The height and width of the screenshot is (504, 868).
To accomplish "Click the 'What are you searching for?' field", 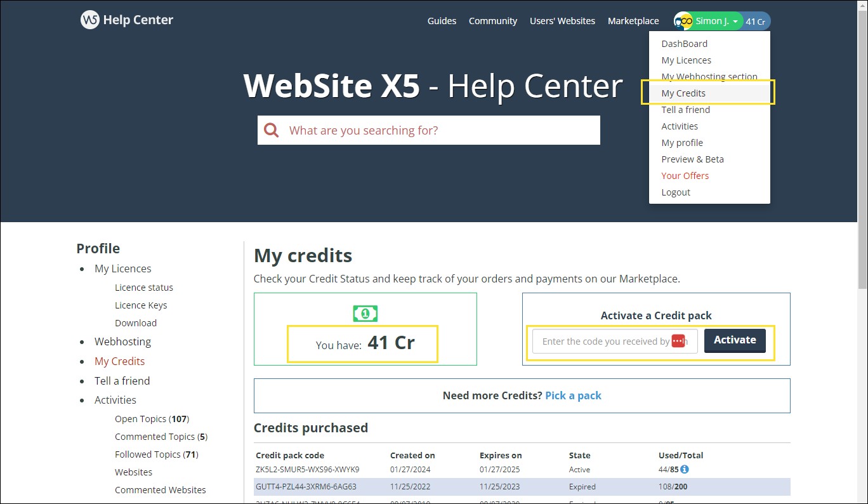I will [x=429, y=130].
